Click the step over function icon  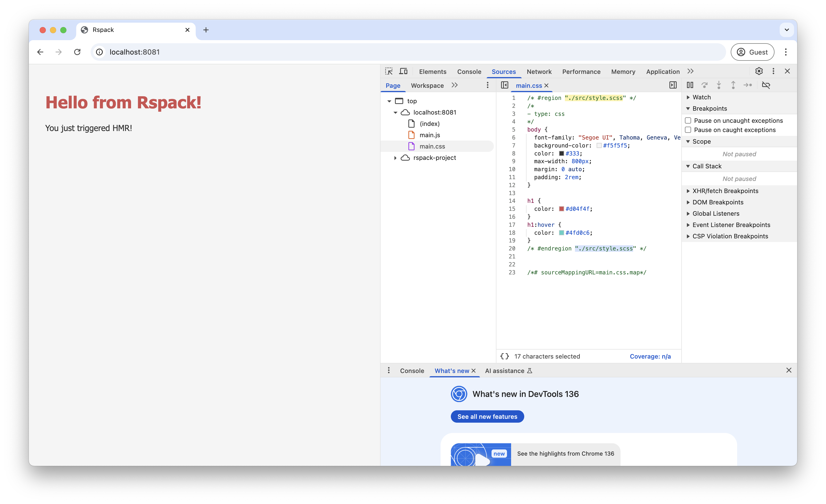click(704, 85)
